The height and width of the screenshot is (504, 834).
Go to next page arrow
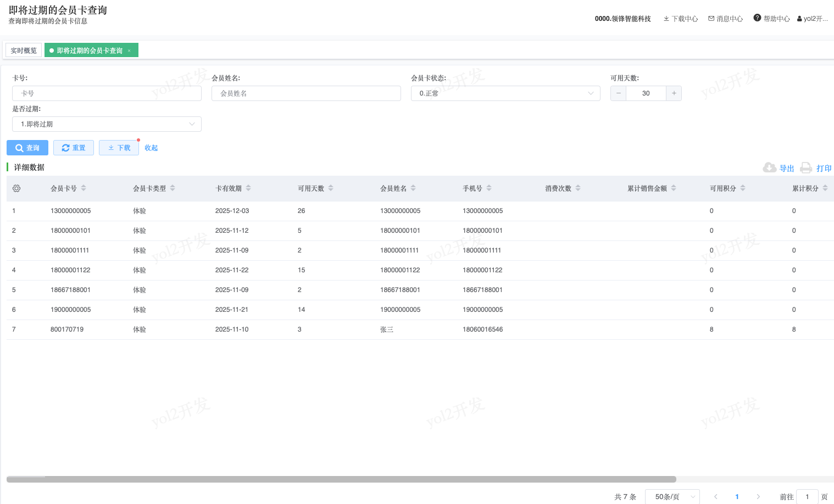[758, 497]
